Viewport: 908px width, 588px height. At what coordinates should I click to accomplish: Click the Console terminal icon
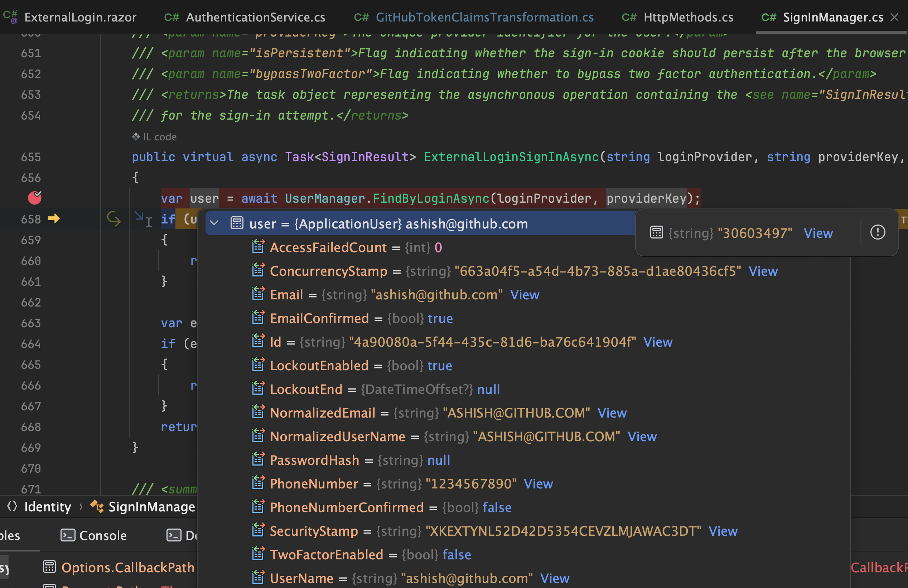click(68, 535)
